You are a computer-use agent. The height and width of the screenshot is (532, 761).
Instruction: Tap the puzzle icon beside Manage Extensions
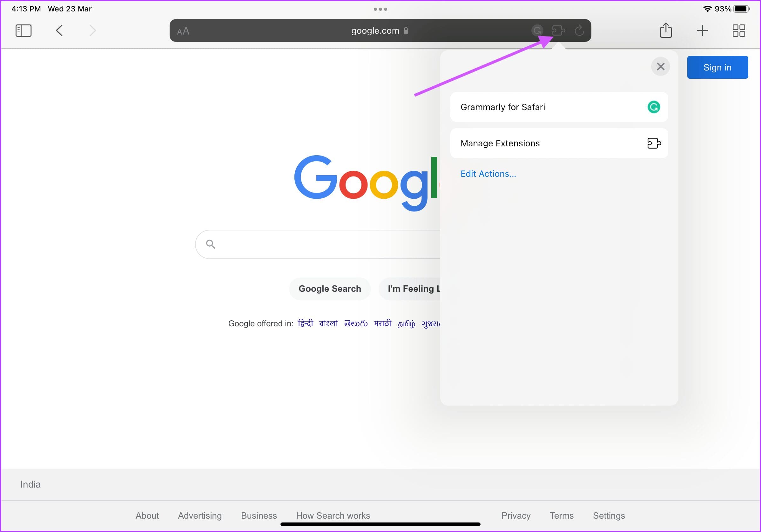654,143
